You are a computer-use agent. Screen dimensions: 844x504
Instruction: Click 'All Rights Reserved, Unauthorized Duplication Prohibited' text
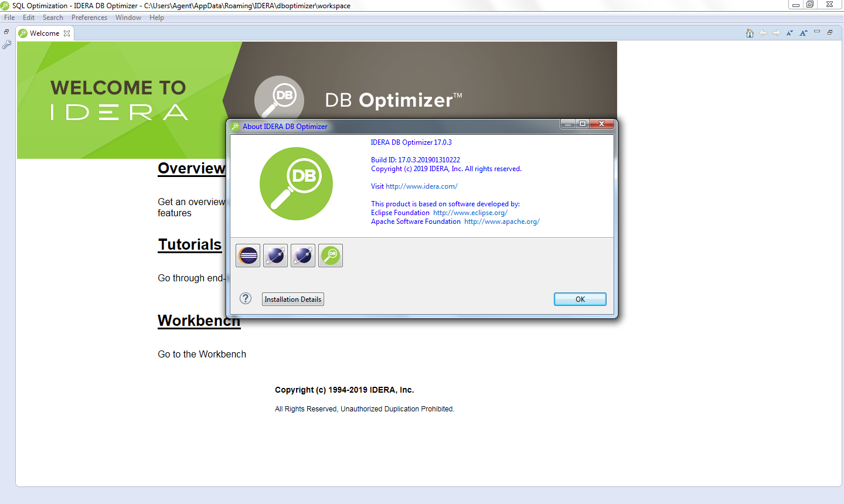(x=365, y=409)
